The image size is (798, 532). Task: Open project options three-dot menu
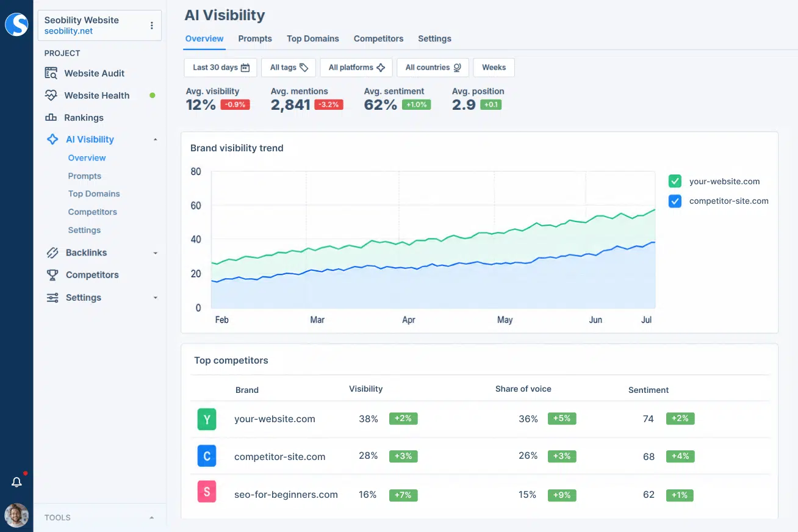click(152, 26)
